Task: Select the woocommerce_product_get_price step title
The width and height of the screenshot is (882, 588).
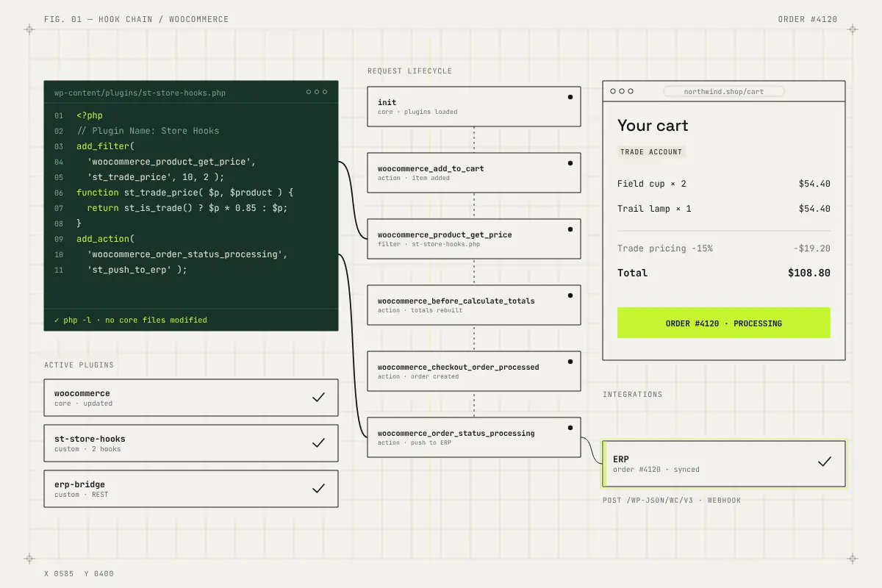Action: tap(445, 234)
